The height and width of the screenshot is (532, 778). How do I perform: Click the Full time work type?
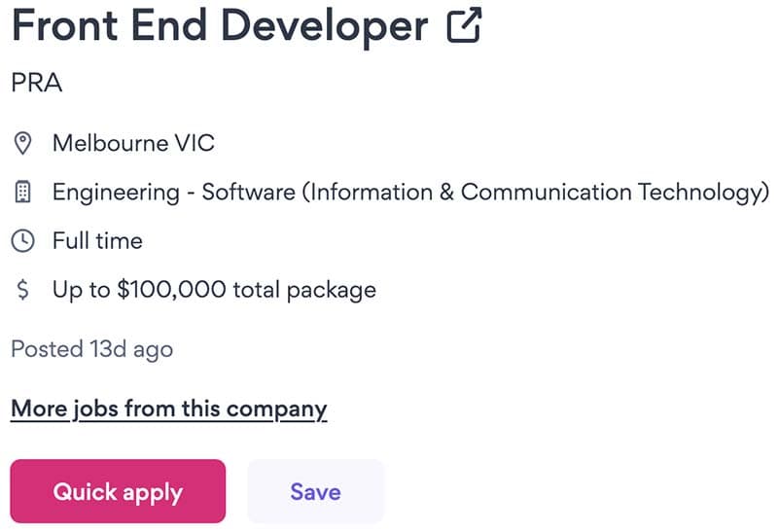98,241
